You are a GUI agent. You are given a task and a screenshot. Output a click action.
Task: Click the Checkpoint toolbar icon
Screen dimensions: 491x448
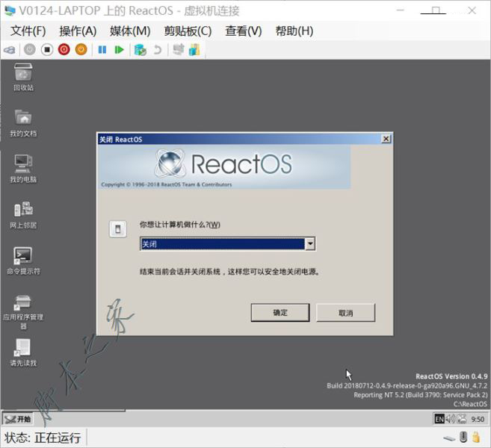click(140, 50)
